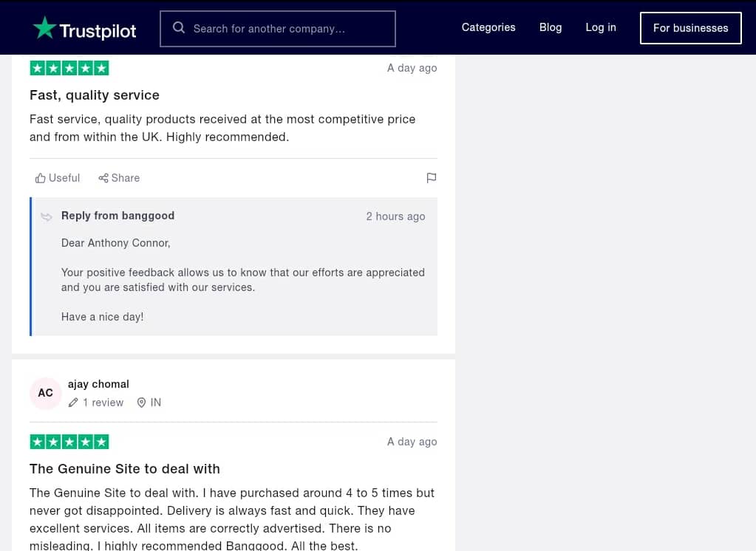The height and width of the screenshot is (551, 756).
Task: Click the reply arrow icon beside Reply from banggood
Action: click(x=47, y=216)
